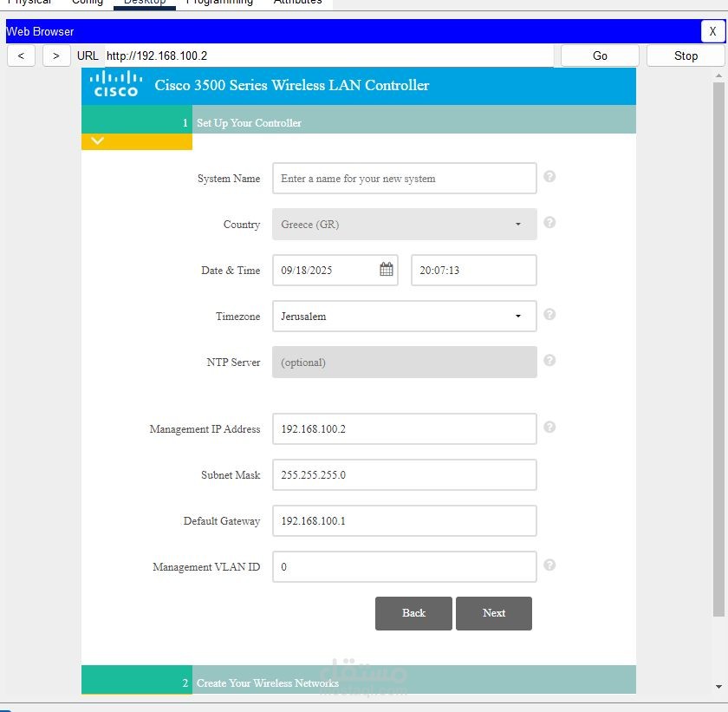Go forward with the browser > button
728x712 pixels.
coord(56,56)
